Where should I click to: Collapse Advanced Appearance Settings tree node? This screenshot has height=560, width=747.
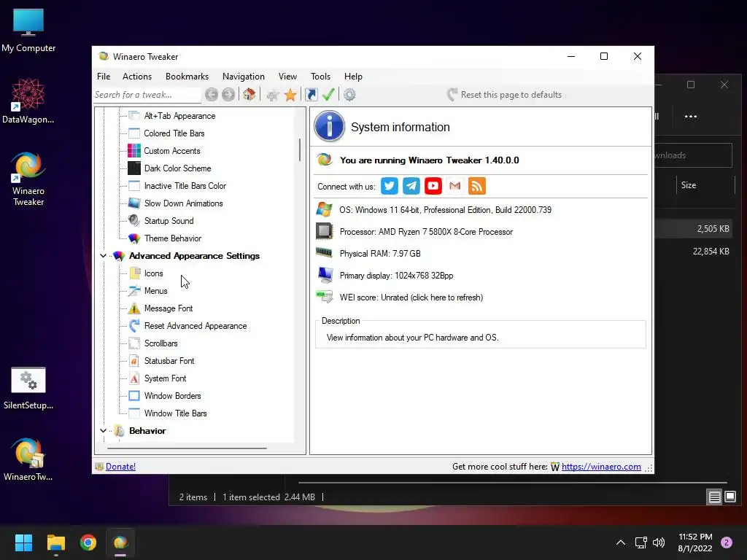coord(103,256)
